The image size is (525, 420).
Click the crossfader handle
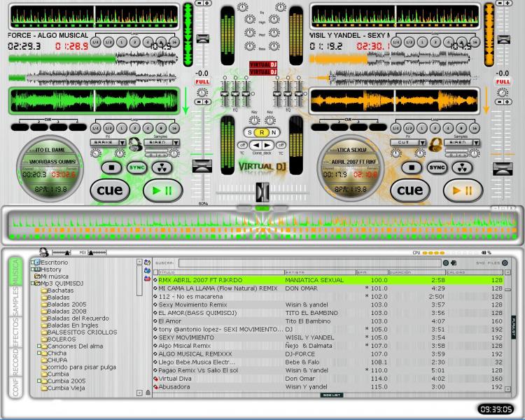coord(262,192)
